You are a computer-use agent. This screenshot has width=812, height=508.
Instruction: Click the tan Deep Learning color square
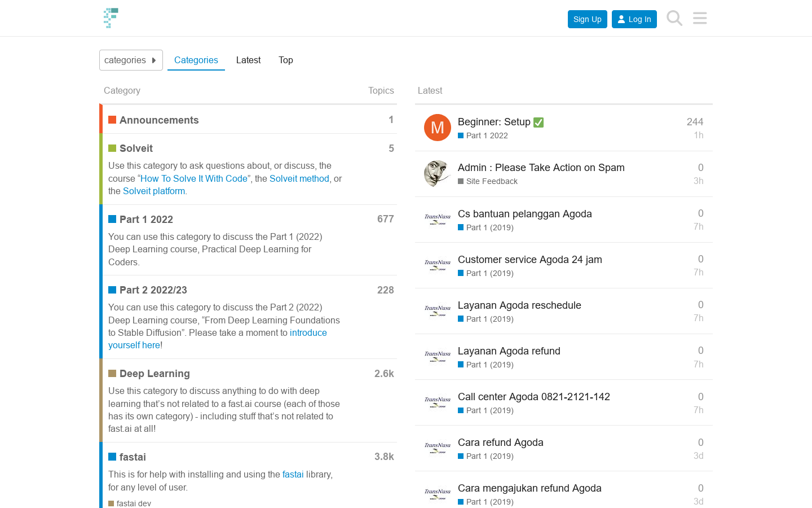(112, 373)
